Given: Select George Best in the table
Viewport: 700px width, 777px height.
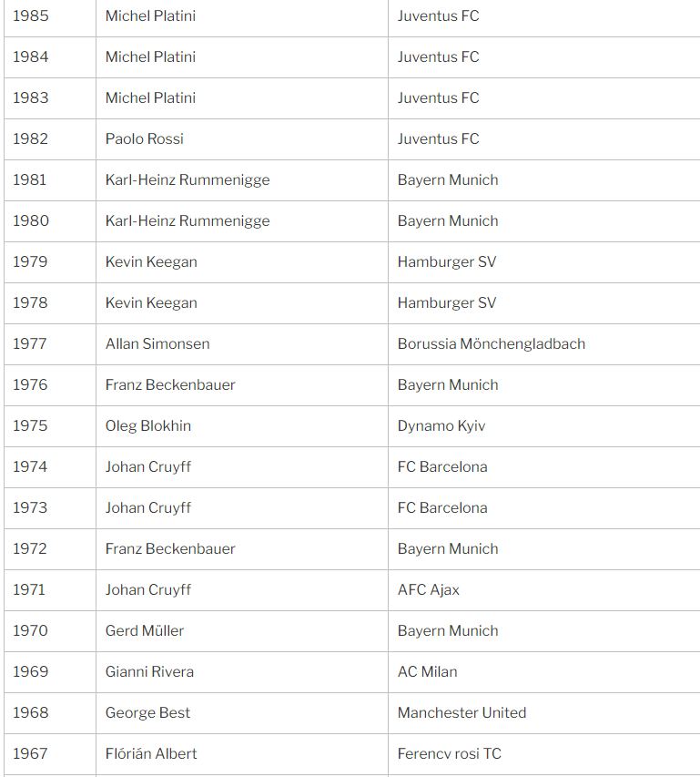Looking at the screenshot, I should coord(147,713).
